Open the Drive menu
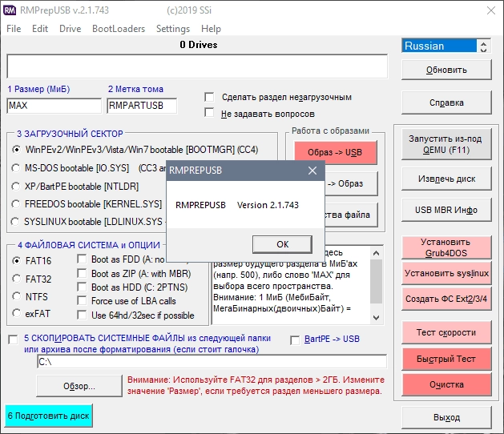The height and width of the screenshot is (434, 504). coord(70,29)
